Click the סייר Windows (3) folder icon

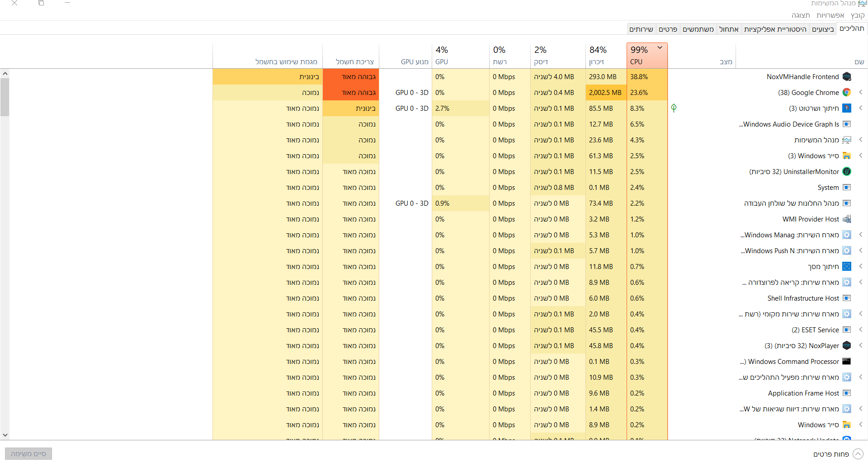click(847, 156)
